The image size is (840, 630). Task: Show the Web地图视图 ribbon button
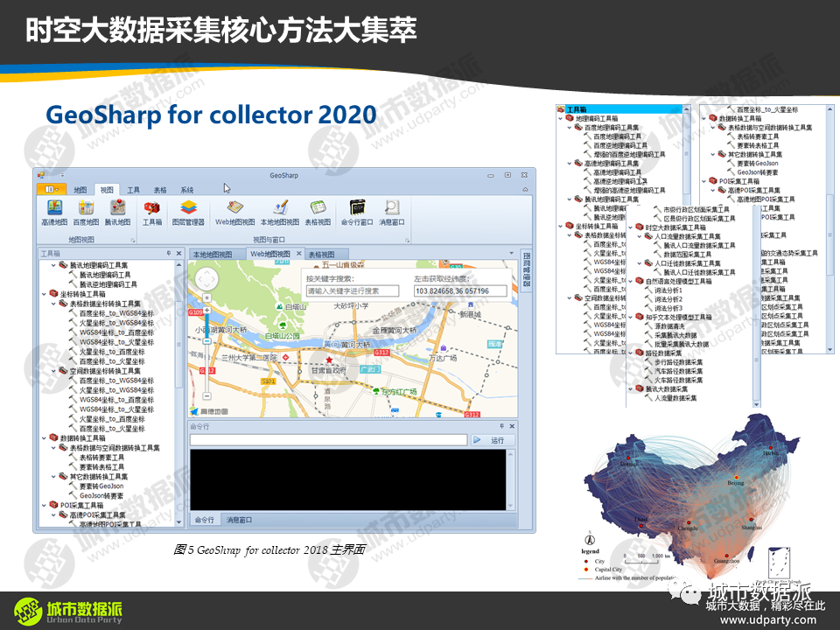[x=234, y=213]
